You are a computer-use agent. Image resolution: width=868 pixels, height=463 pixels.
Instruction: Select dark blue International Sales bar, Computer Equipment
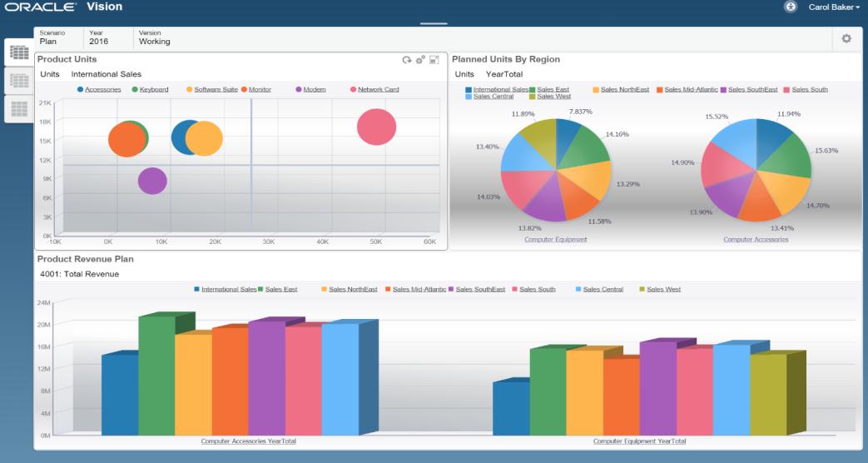click(x=511, y=408)
